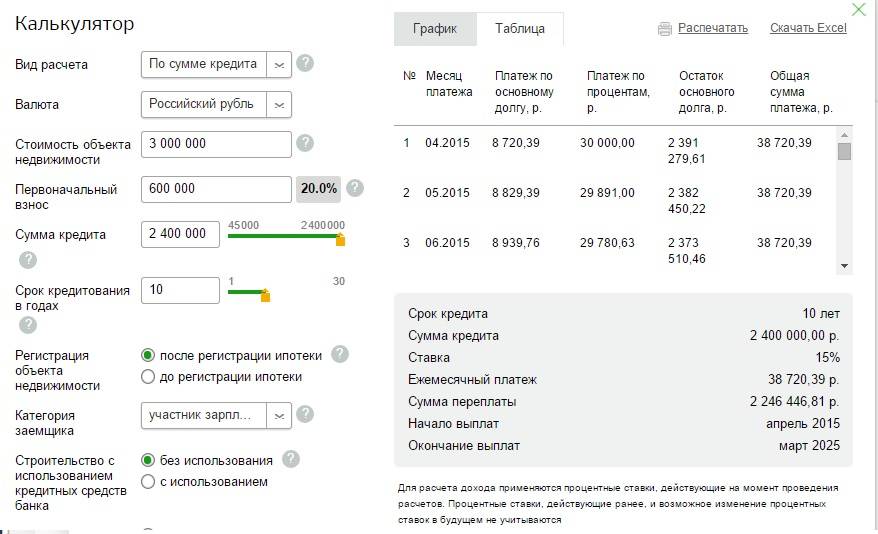Click help icon beside Категория заемщика dropdown
The width and height of the screenshot is (878, 534).
click(x=305, y=414)
